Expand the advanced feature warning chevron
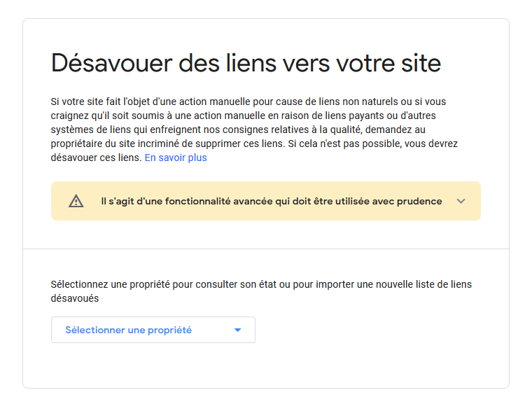The height and width of the screenshot is (411, 532). [x=461, y=201]
